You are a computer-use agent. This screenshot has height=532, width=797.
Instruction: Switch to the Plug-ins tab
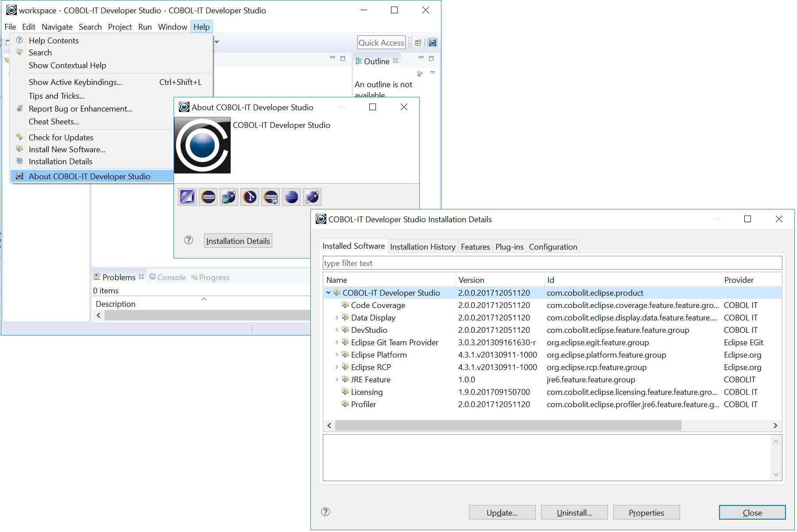tap(509, 247)
